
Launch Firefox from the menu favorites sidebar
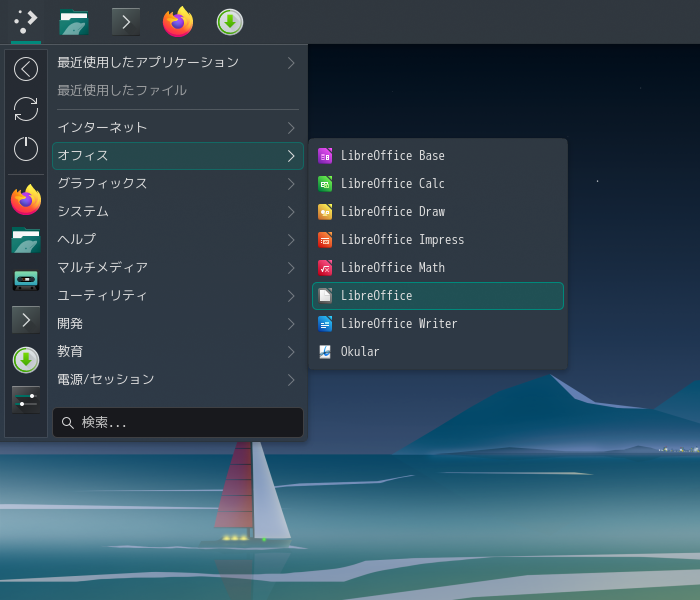26,200
